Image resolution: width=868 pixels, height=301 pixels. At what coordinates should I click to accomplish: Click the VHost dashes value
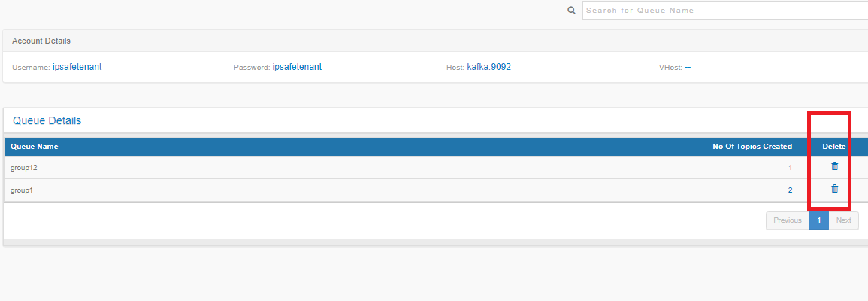[688, 67]
